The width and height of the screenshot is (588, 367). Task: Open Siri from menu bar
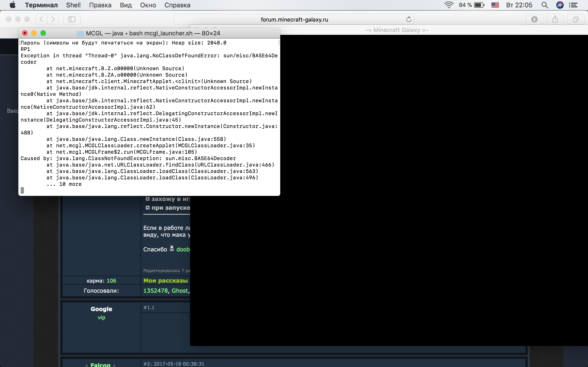pos(560,5)
